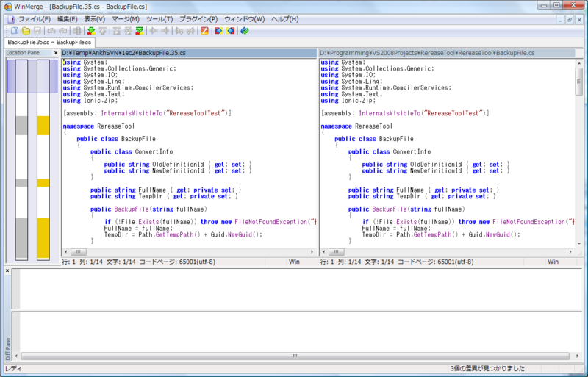This screenshot has height=377, width=588.
Task: Click the Diff Pane horizontal scrollbar thumb
Action: tap(295, 356)
